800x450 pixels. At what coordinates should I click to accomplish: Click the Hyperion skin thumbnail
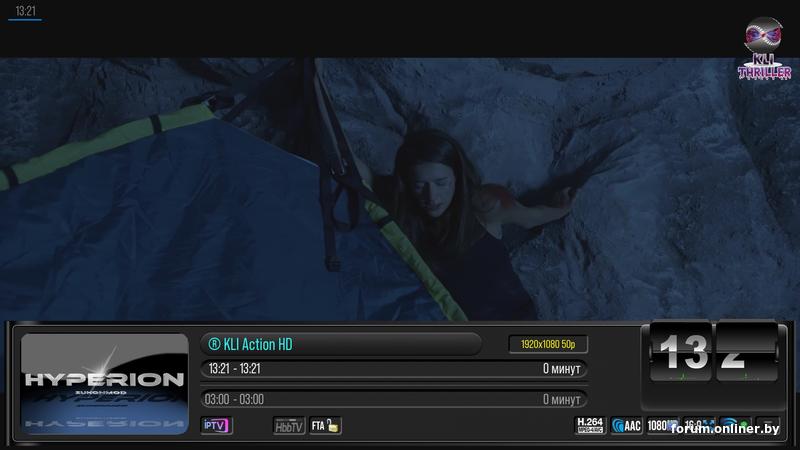(105, 384)
